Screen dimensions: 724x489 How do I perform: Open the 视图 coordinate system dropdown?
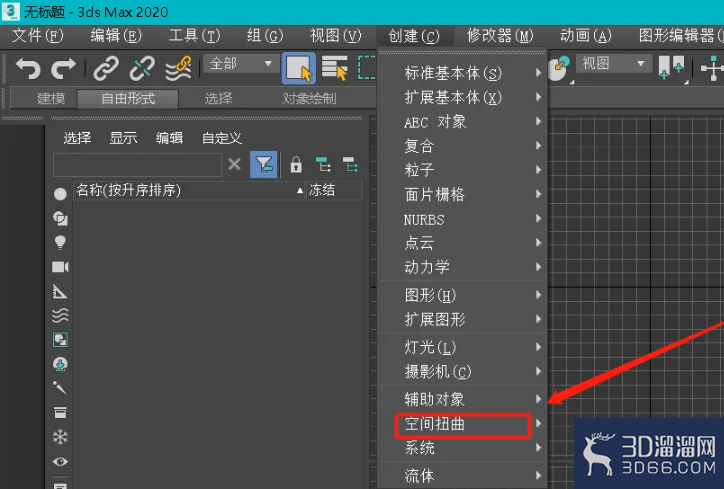[614, 63]
